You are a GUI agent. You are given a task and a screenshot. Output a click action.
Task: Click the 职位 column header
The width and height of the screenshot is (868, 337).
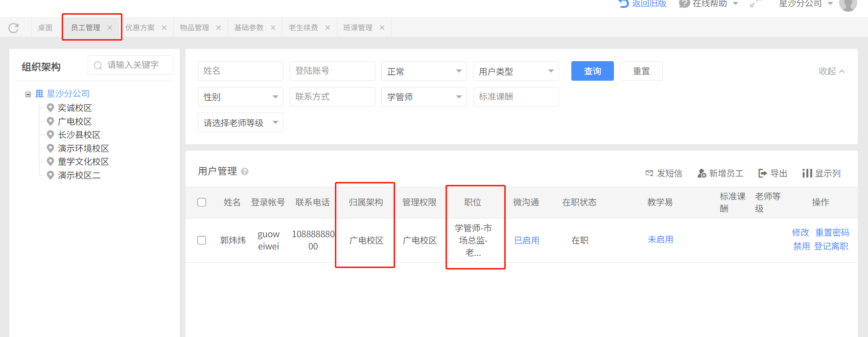click(473, 202)
